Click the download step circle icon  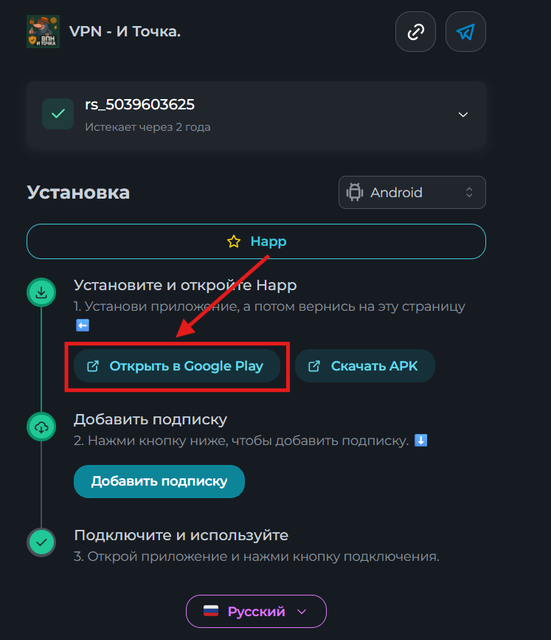tap(41, 292)
